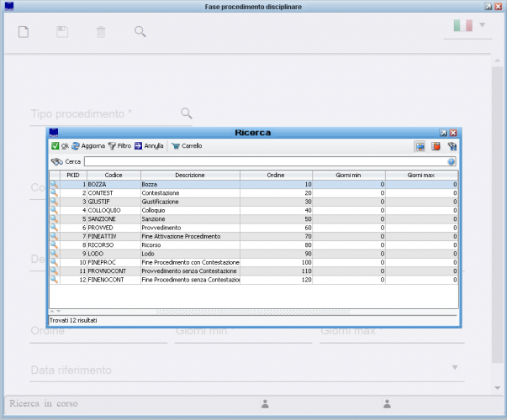Click the Carrello cart button
The height and width of the screenshot is (420, 507).
tap(186, 145)
